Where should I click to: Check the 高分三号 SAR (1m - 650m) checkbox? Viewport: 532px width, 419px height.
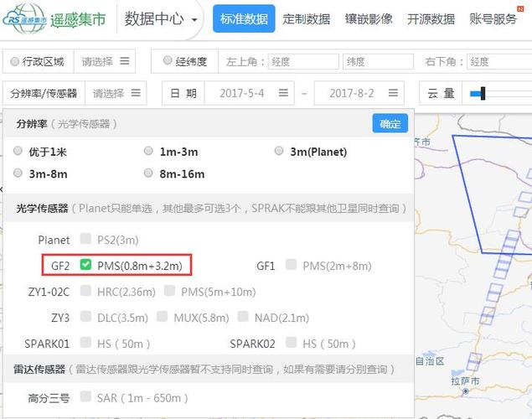coord(85,396)
